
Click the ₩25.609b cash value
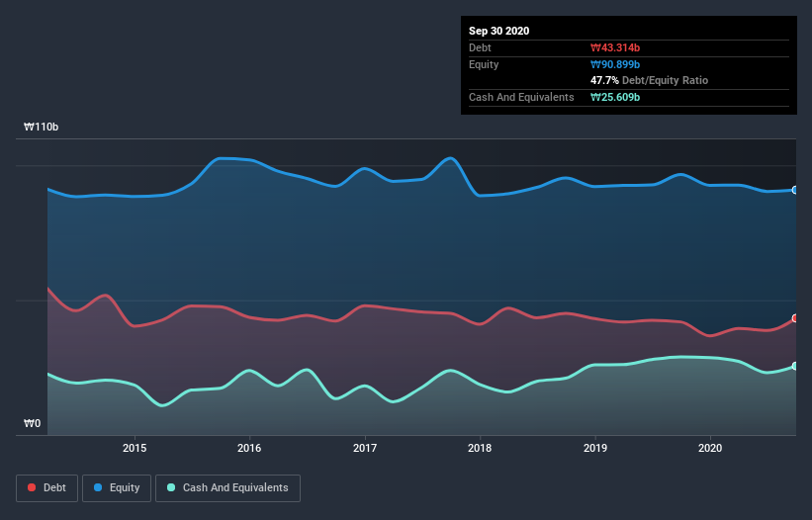[615, 97]
